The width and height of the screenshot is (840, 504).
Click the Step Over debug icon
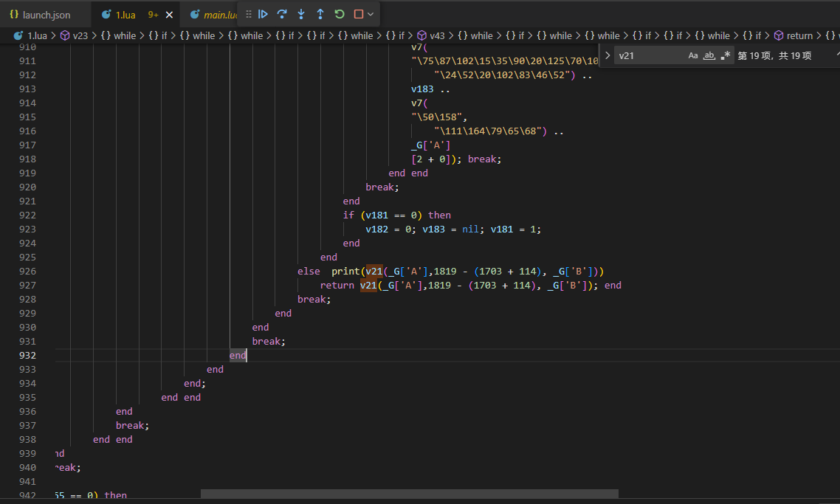point(282,14)
